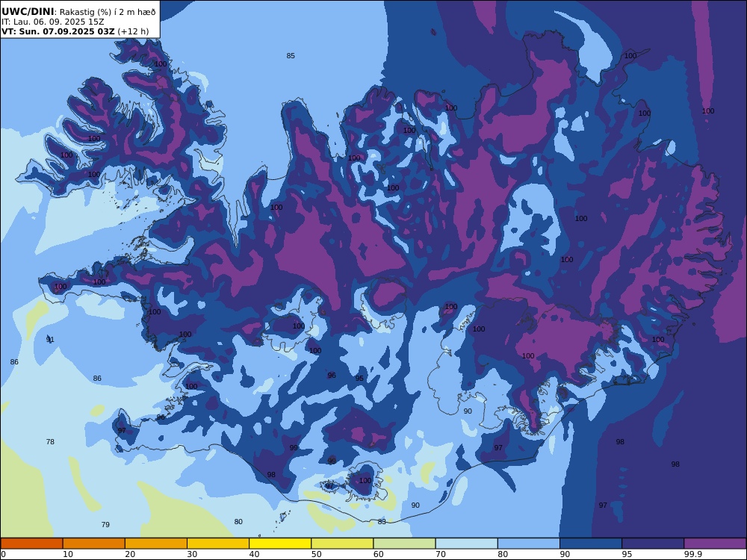This screenshot has width=747, height=560.
Task: Click the legend scale label '20'
Action: pos(131,554)
